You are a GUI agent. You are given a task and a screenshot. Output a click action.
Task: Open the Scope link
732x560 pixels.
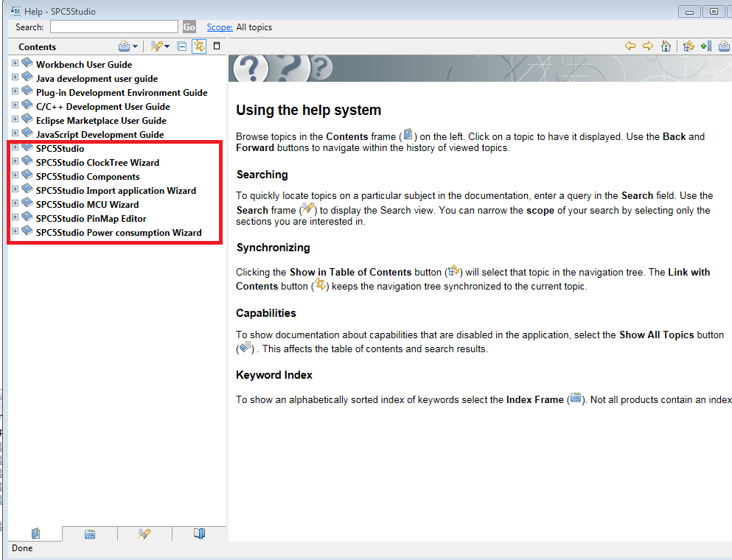220,27
